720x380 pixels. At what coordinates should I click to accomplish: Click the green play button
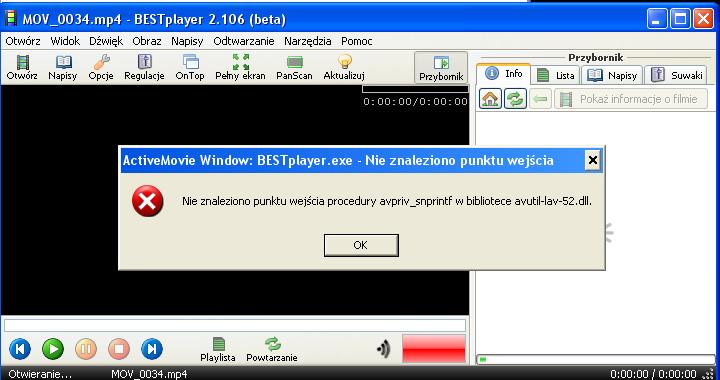tap(53, 349)
